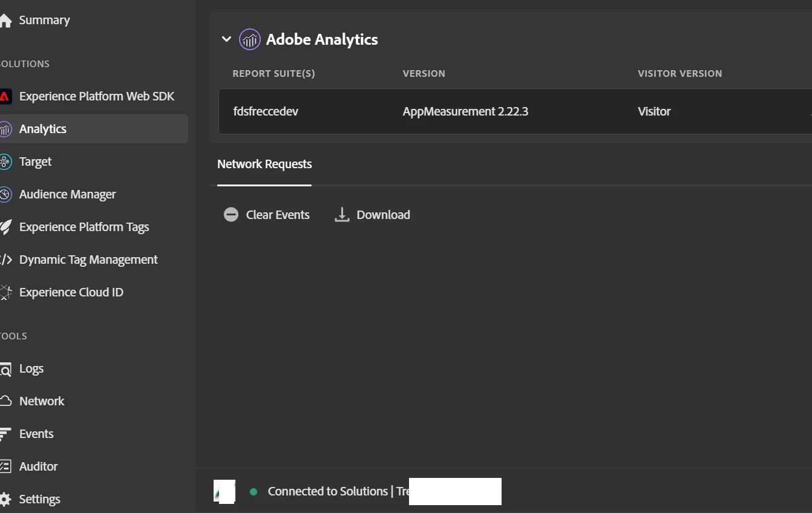Image resolution: width=812 pixels, height=513 pixels.
Task: Open the Summary page label
Action: point(45,20)
